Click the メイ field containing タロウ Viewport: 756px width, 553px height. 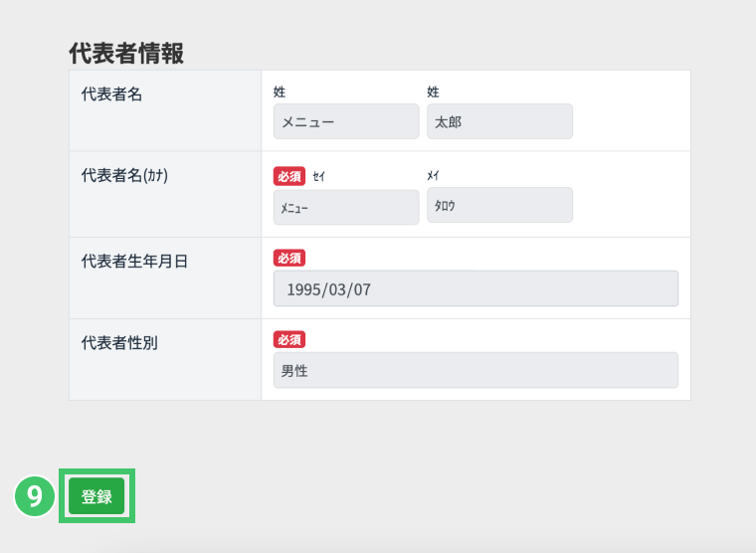click(499, 205)
